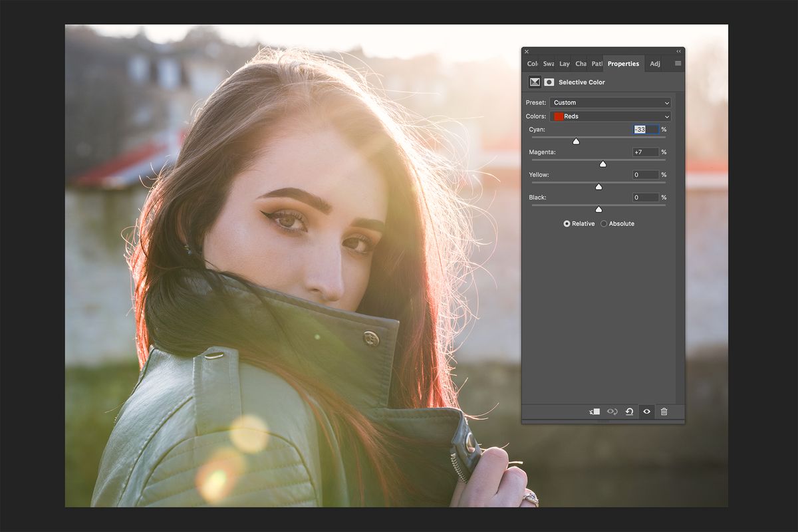Select the Adjustments tab
798x532 pixels.
[654, 63]
